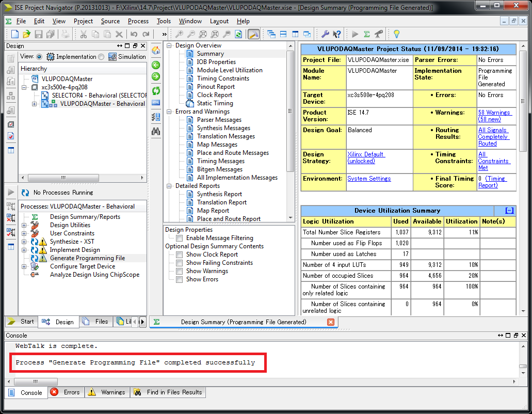Click the Cut scissors toolbar icon

point(84,34)
